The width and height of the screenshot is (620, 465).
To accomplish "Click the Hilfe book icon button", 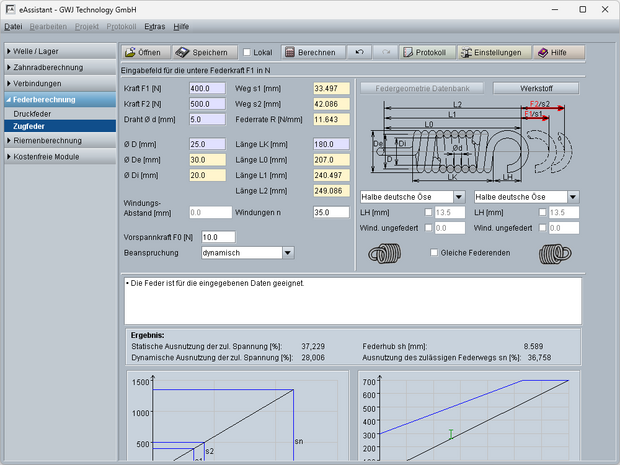I will tap(558, 52).
